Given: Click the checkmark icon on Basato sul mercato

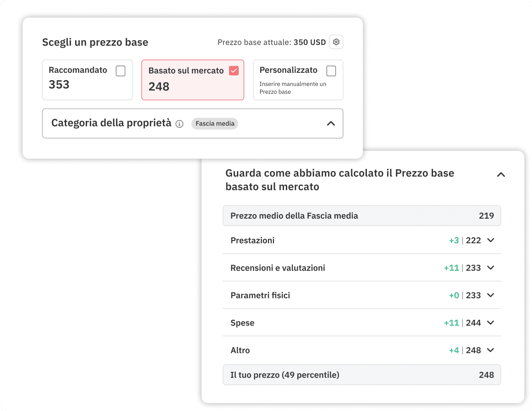Looking at the screenshot, I should tap(234, 70).
